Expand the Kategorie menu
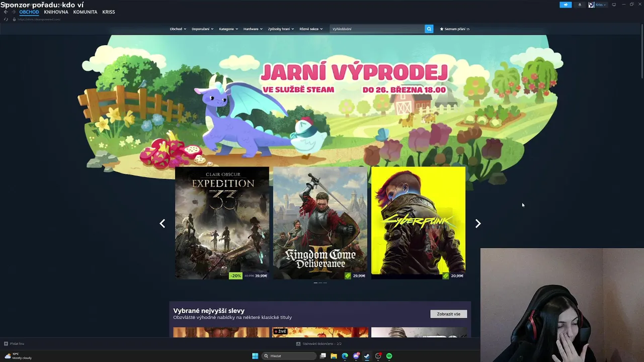 228,29
